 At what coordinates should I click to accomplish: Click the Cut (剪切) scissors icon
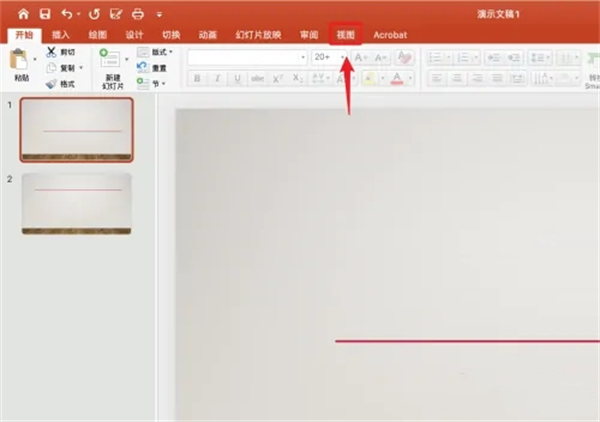pyautogui.click(x=51, y=51)
